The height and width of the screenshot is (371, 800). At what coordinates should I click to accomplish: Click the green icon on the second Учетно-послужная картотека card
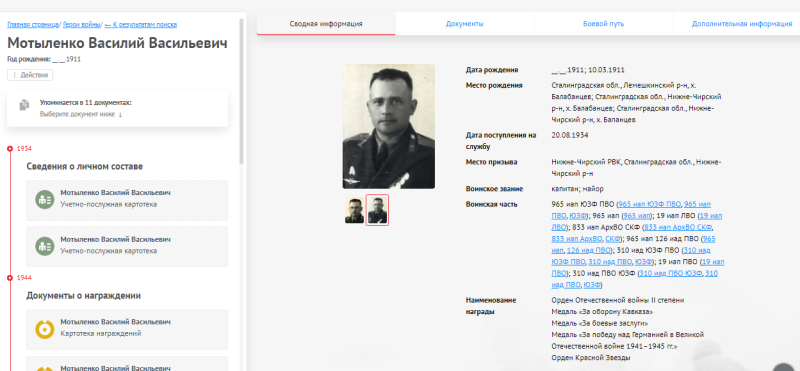point(45,246)
